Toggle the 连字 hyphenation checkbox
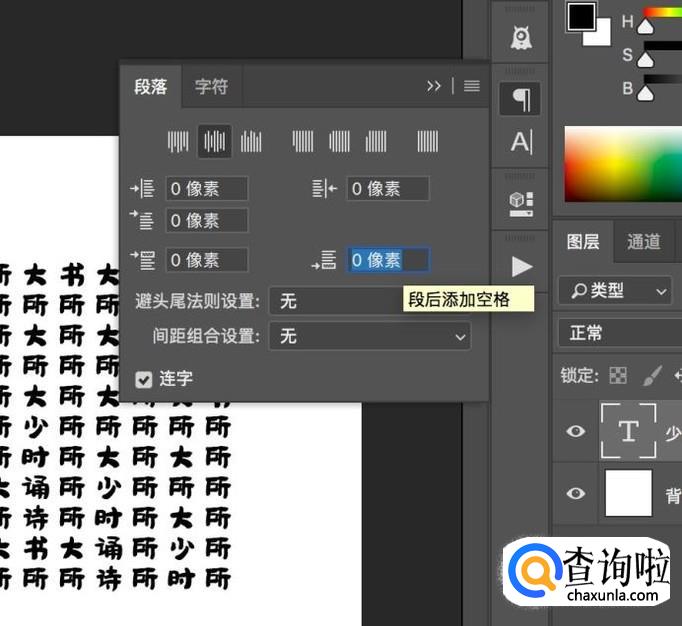This screenshot has width=682, height=626. pos(144,380)
